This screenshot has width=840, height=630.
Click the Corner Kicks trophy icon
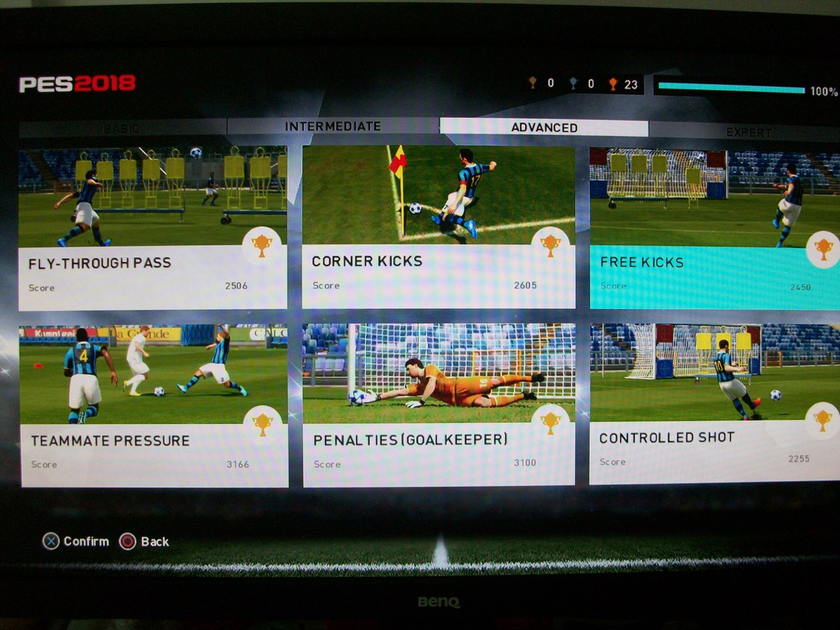tap(551, 245)
